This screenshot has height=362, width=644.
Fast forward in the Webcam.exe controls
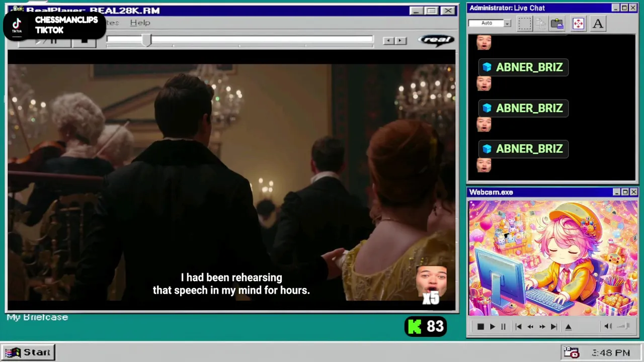click(542, 327)
